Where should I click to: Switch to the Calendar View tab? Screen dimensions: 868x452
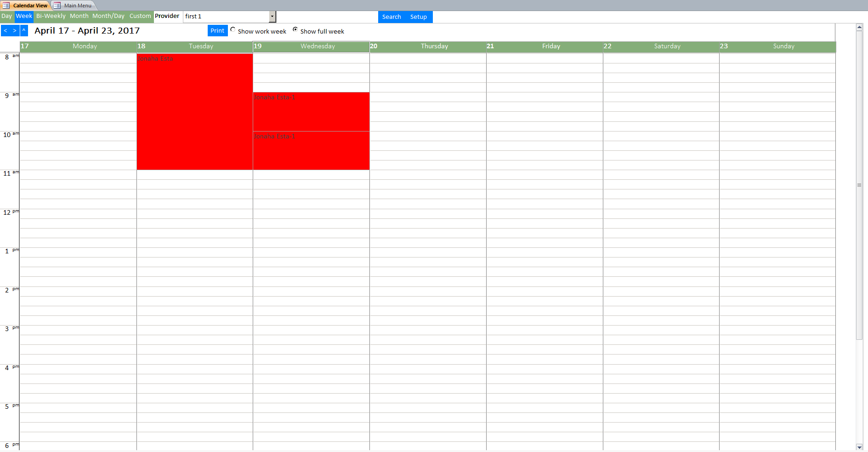coord(25,6)
